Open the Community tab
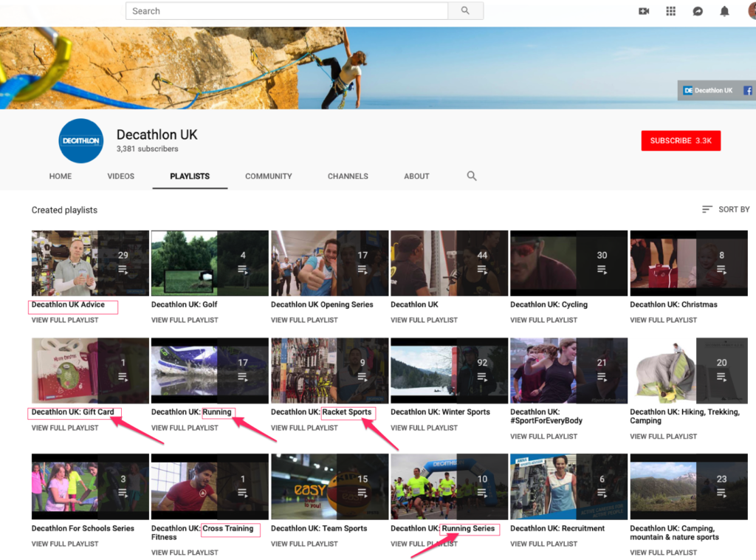 click(269, 176)
